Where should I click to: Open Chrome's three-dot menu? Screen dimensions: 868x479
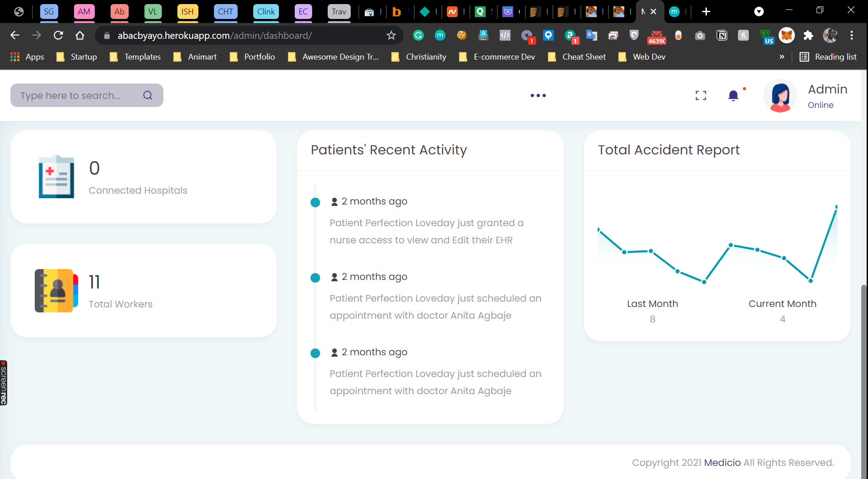point(852,35)
